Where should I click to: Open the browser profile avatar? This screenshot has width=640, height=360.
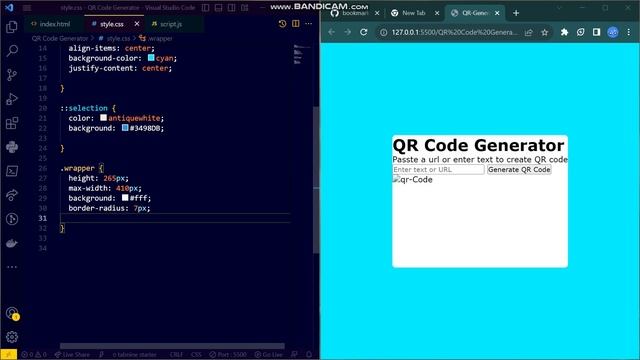[613, 32]
